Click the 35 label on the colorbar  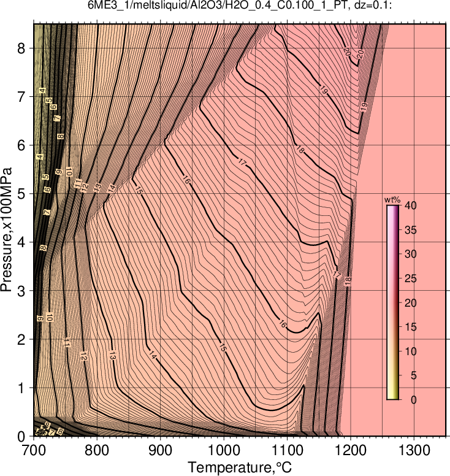point(410,230)
